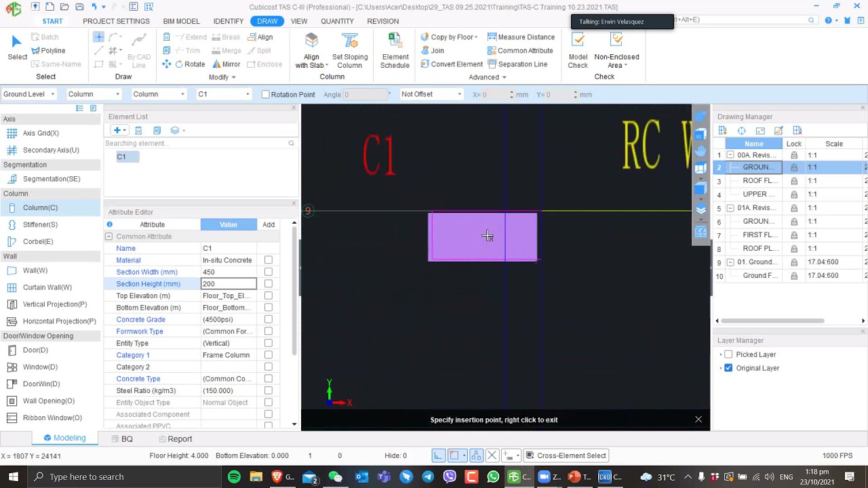Open the Ground Level floor dropdown
This screenshot has height=488, width=868.
[x=29, y=94]
